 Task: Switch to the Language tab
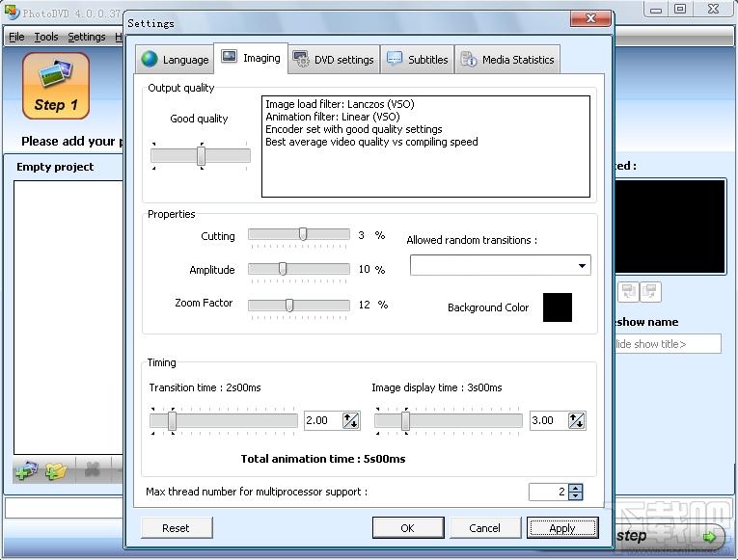[x=175, y=59]
